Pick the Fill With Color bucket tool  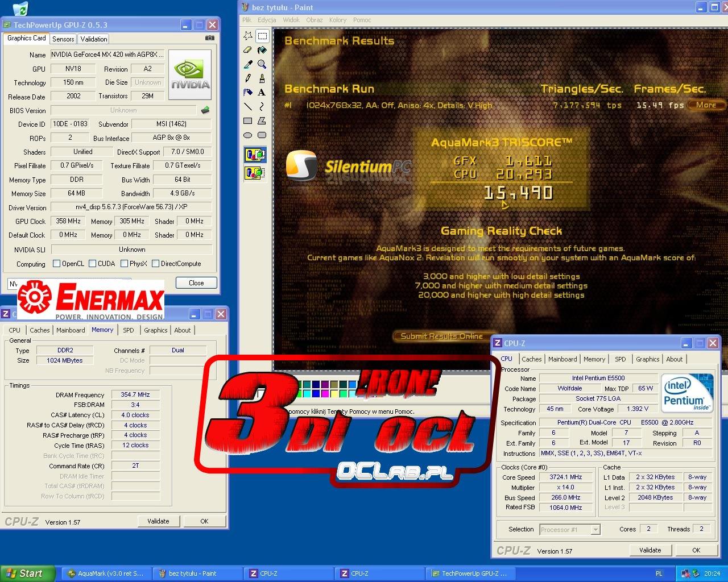262,50
